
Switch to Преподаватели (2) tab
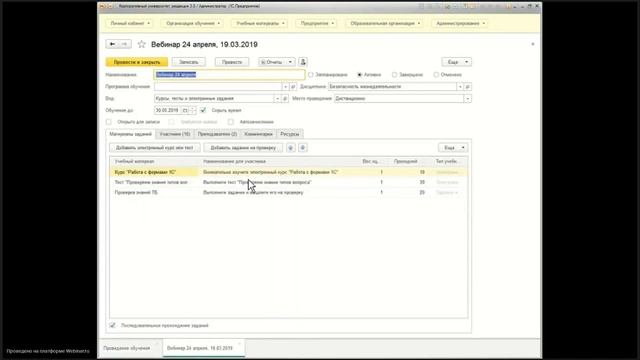217,134
